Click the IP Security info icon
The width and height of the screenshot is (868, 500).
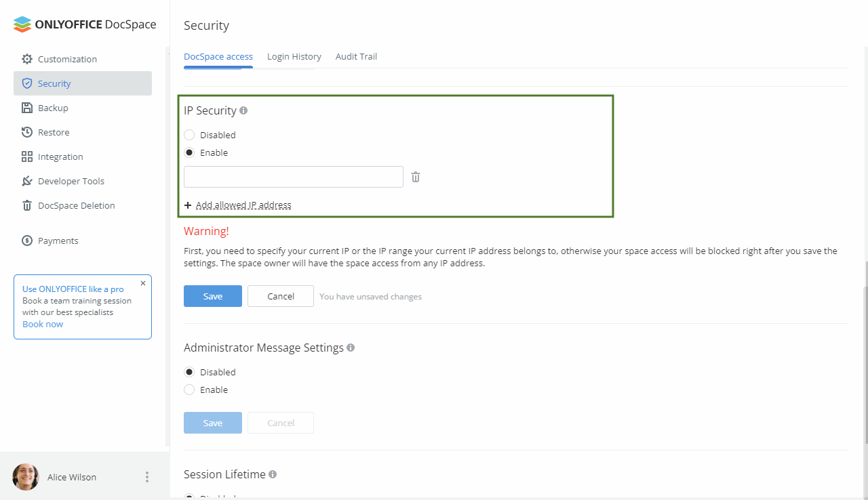(243, 110)
